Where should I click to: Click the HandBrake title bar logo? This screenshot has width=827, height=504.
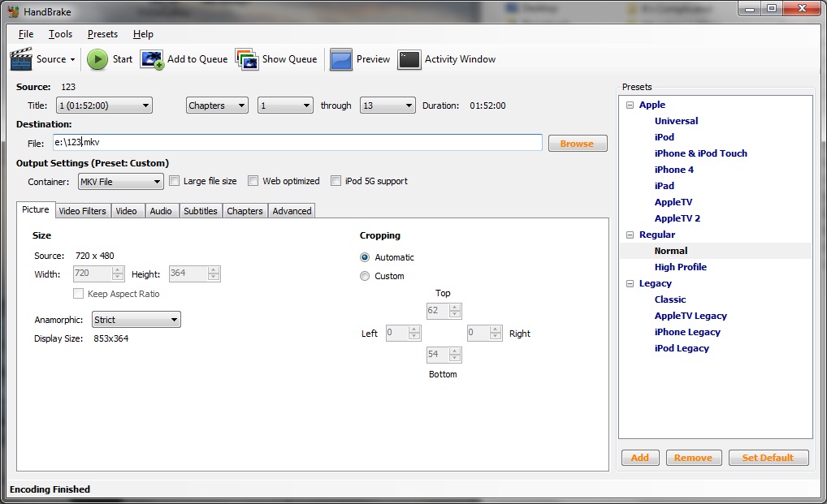(13, 12)
